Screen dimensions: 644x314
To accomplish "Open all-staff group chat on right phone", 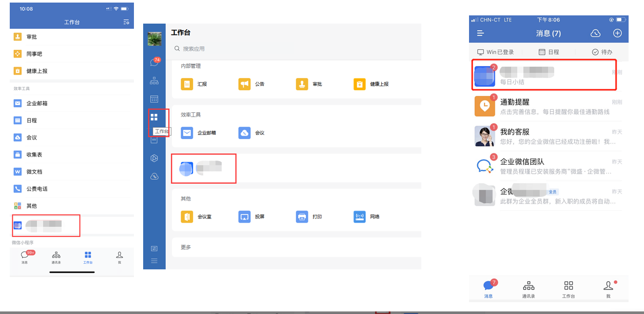I will (548, 195).
